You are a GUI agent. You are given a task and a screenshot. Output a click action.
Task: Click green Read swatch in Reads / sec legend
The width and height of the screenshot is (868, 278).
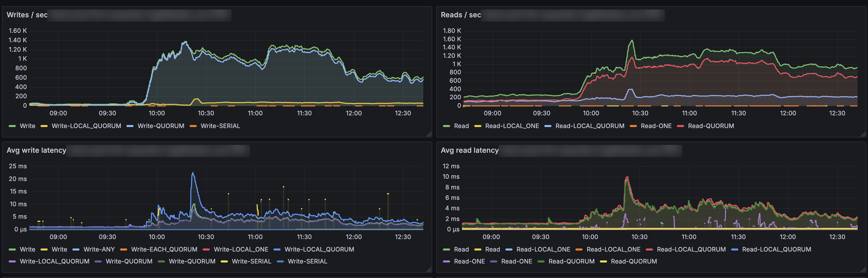pos(446,126)
